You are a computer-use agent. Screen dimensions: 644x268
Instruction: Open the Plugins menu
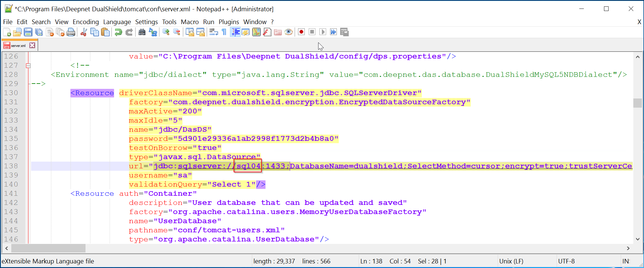click(228, 22)
